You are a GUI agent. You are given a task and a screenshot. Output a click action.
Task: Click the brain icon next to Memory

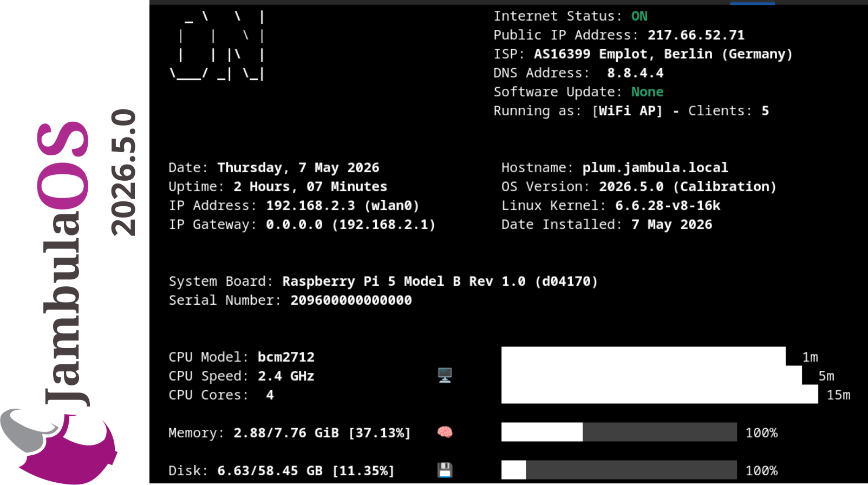pos(445,432)
